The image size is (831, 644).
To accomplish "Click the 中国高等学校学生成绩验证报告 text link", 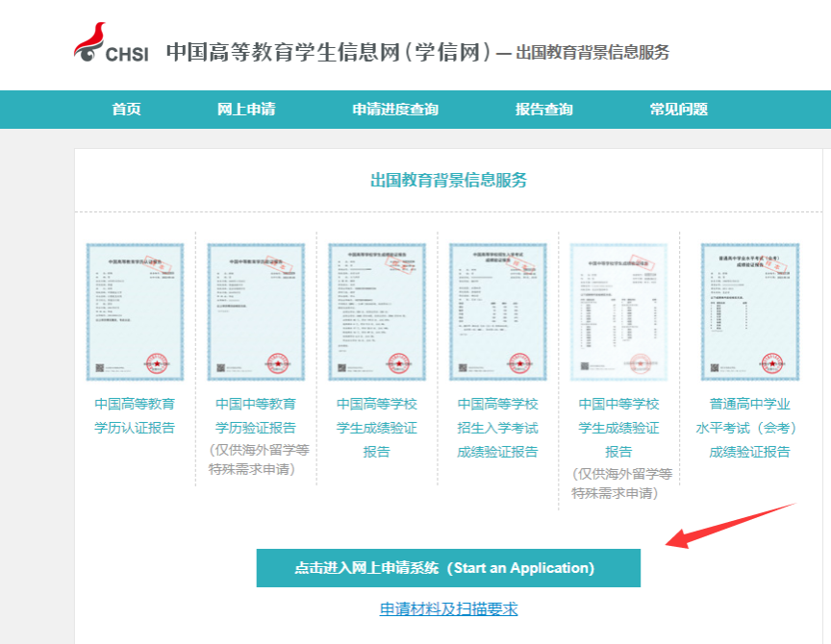I will 377,427.
